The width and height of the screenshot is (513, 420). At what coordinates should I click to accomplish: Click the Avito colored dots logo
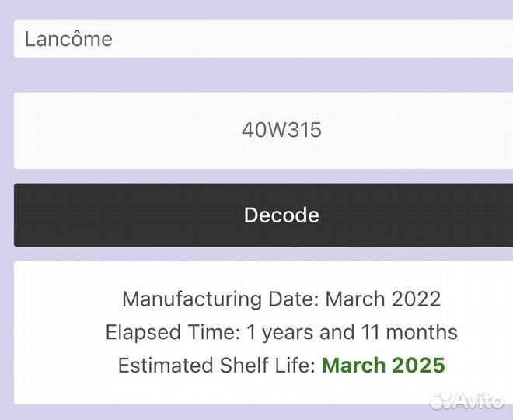coord(447,399)
